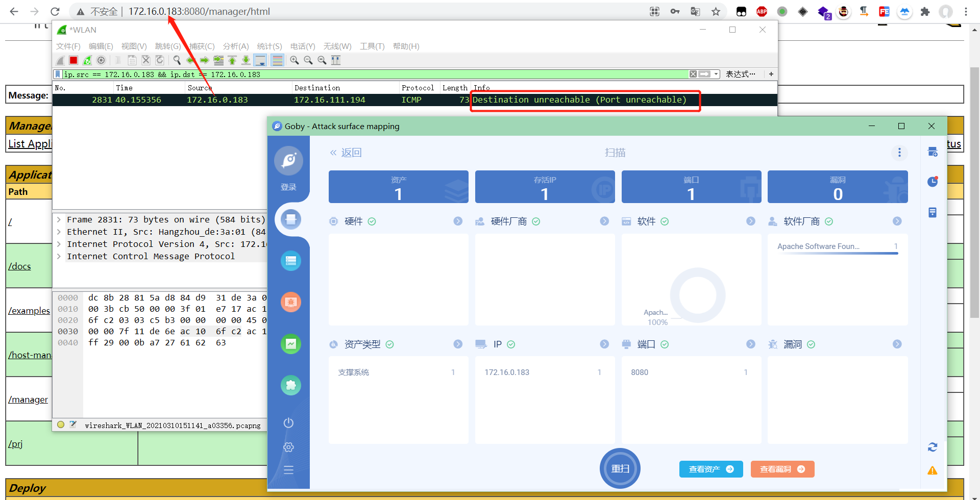Click the 查看漏洞 button
The width and height of the screenshot is (980, 500).
click(x=782, y=469)
